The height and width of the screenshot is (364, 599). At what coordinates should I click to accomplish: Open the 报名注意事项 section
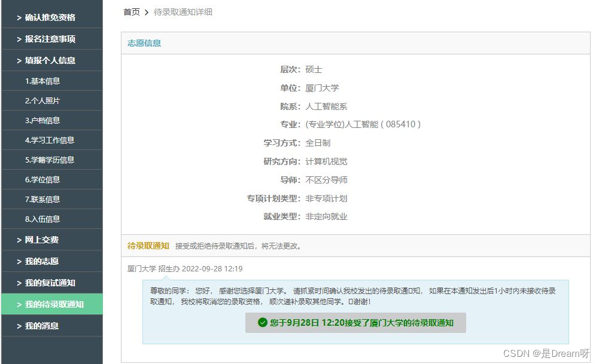(x=52, y=39)
